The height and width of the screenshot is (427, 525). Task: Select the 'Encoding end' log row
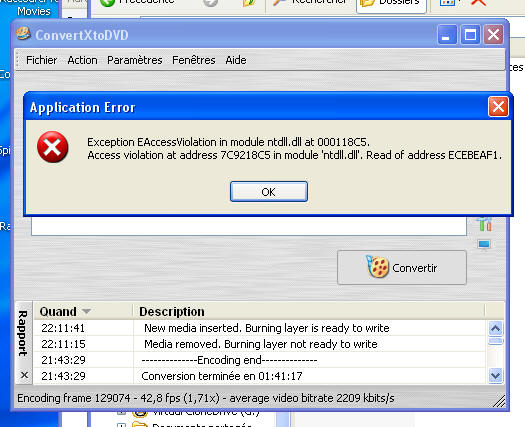[x=260, y=360]
